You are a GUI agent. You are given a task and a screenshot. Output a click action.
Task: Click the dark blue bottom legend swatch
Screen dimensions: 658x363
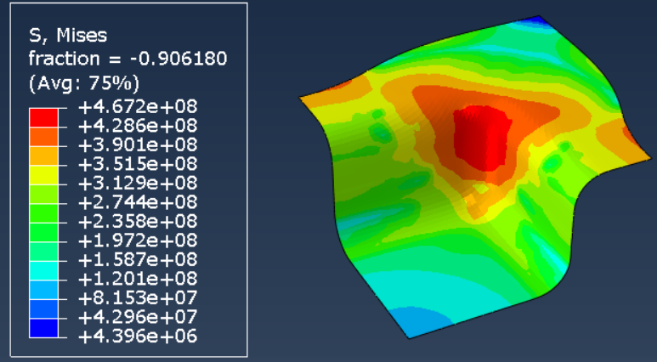(x=44, y=328)
